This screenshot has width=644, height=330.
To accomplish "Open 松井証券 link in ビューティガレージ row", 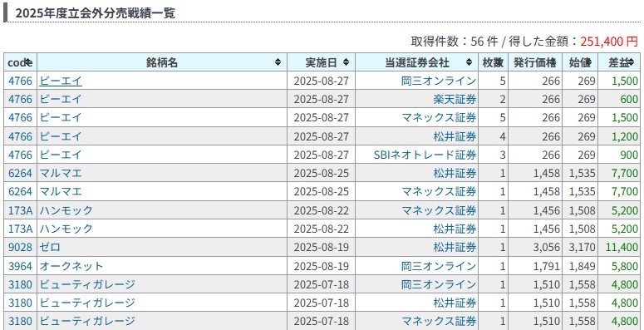I will [x=455, y=303].
